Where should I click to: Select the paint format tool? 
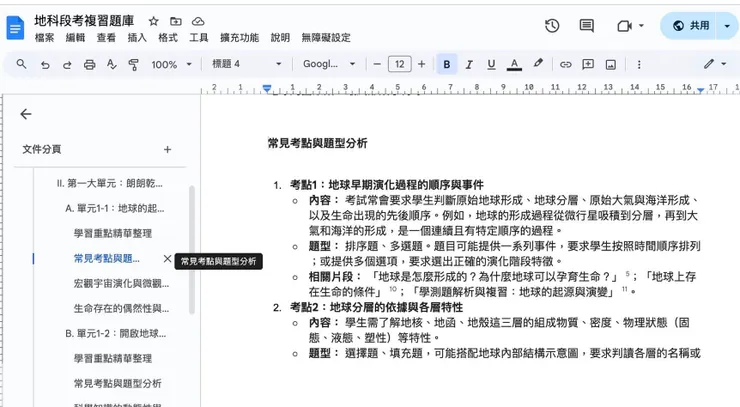point(134,65)
